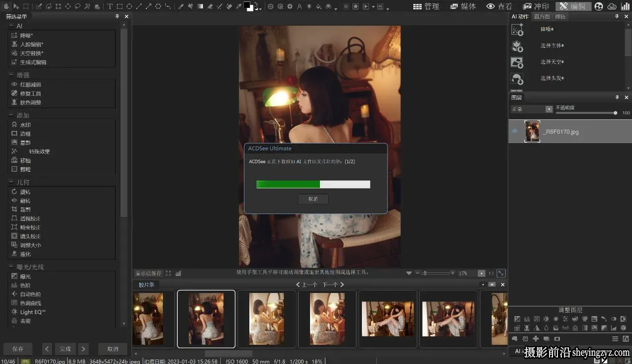Select the Ellipse shape tool
Viewport: 632px width, 364px height.
(x=129, y=6)
